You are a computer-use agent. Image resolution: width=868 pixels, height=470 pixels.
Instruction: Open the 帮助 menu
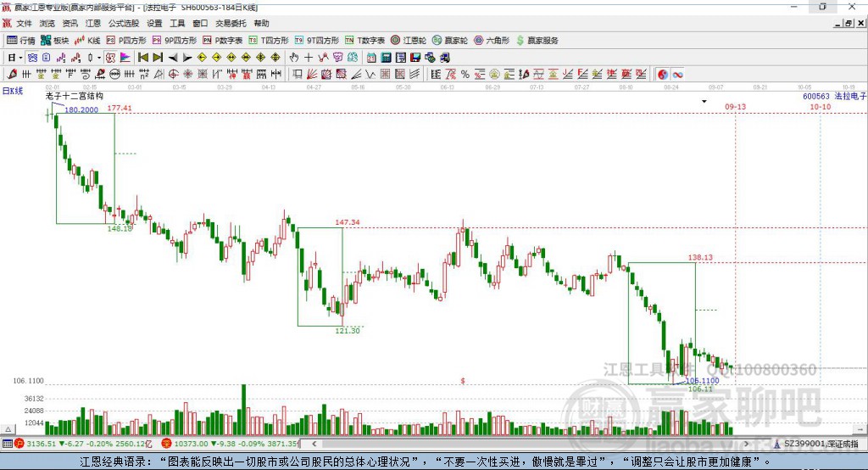[x=261, y=23]
